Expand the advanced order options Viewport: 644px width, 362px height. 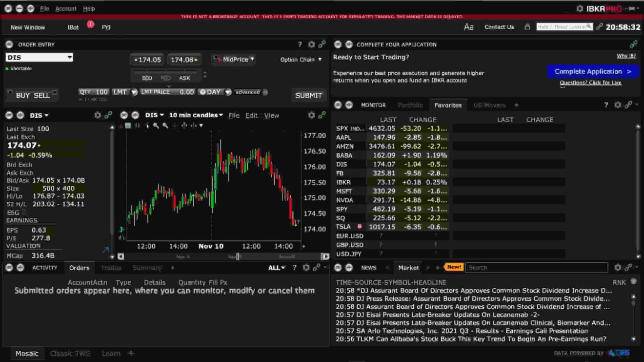pyautogui.click(x=249, y=92)
